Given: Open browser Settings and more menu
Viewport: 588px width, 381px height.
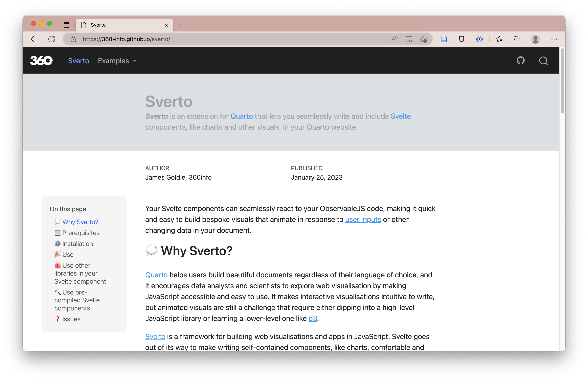Looking at the screenshot, I should coord(554,39).
